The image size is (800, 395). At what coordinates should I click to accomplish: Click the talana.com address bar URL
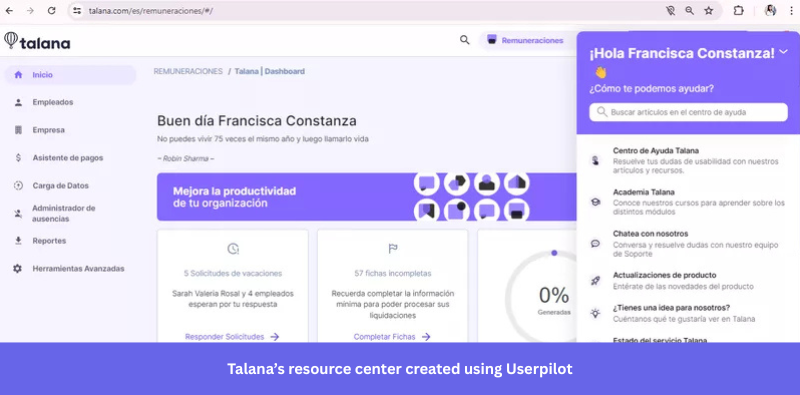[x=151, y=11]
